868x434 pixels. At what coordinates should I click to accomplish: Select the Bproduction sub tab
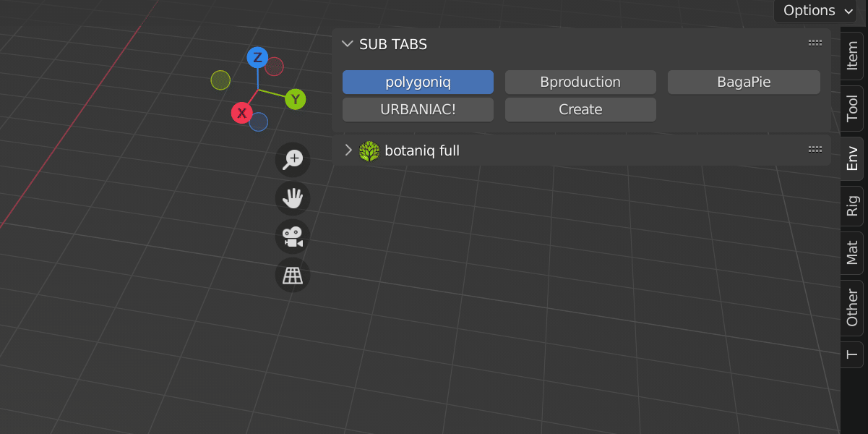point(580,82)
